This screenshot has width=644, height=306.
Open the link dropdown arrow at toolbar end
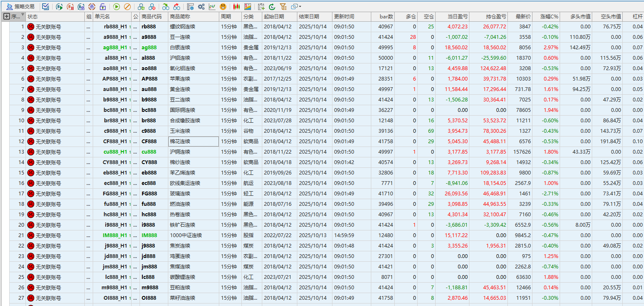click(x=300, y=7)
